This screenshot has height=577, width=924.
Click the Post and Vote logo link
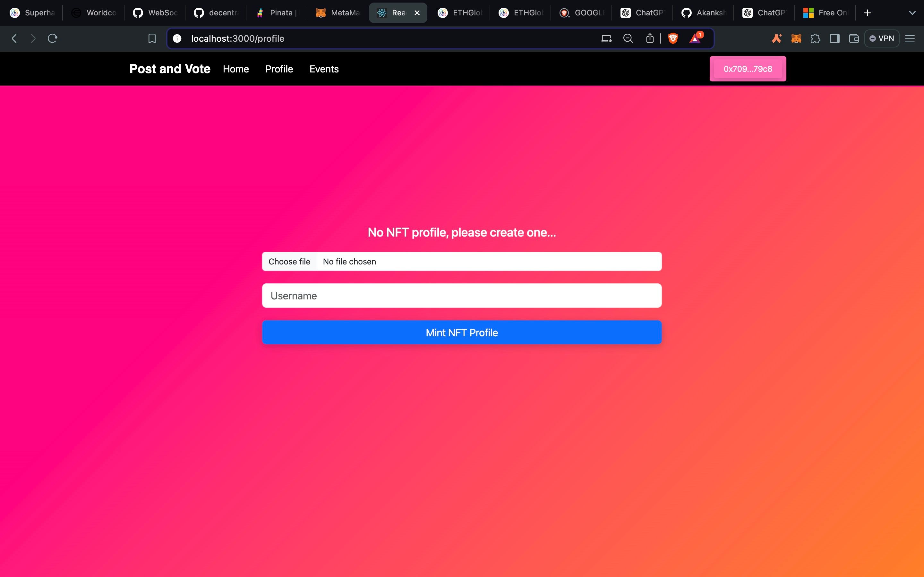(x=170, y=69)
